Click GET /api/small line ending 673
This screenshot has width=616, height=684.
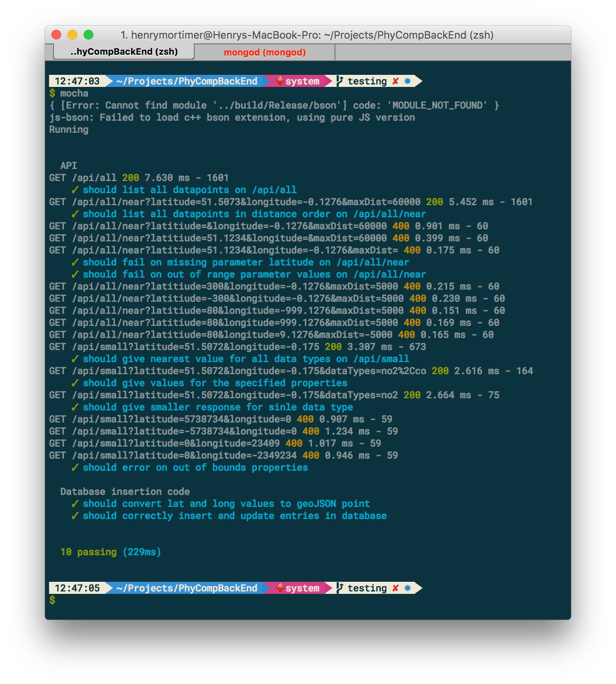[237, 347]
